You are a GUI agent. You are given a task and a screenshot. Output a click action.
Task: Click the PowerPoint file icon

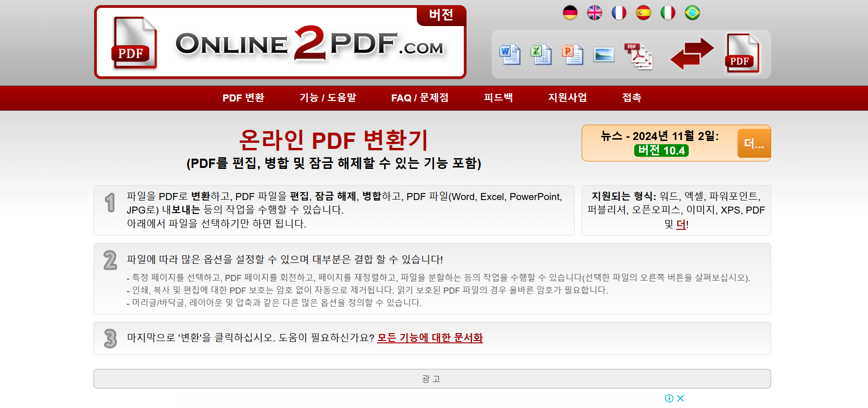[573, 54]
